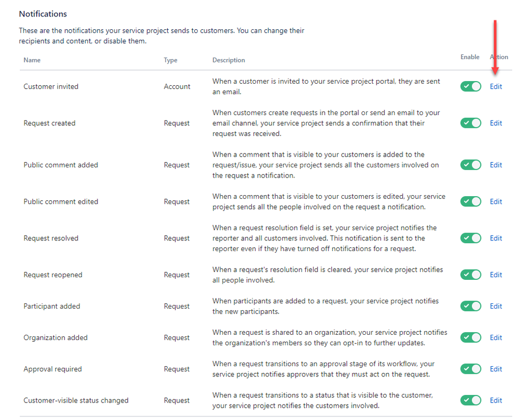Toggle the Public comment added notification
The height and width of the screenshot is (419, 532).
[x=470, y=165]
